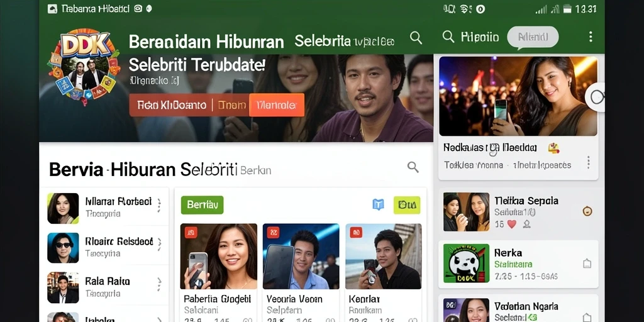
Task: Click the 'Keorlar' card title
Action: [x=364, y=299]
